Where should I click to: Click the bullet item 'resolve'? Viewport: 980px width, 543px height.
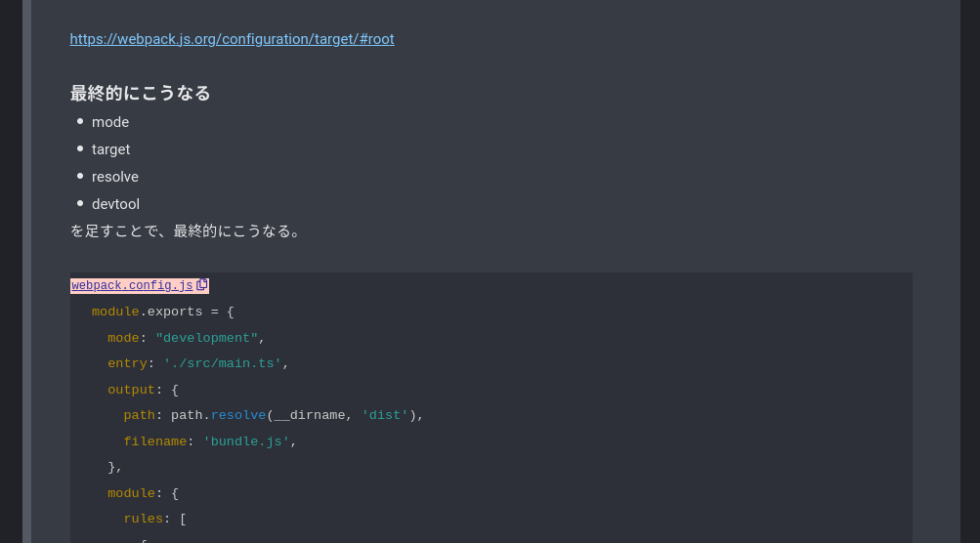pos(115,177)
